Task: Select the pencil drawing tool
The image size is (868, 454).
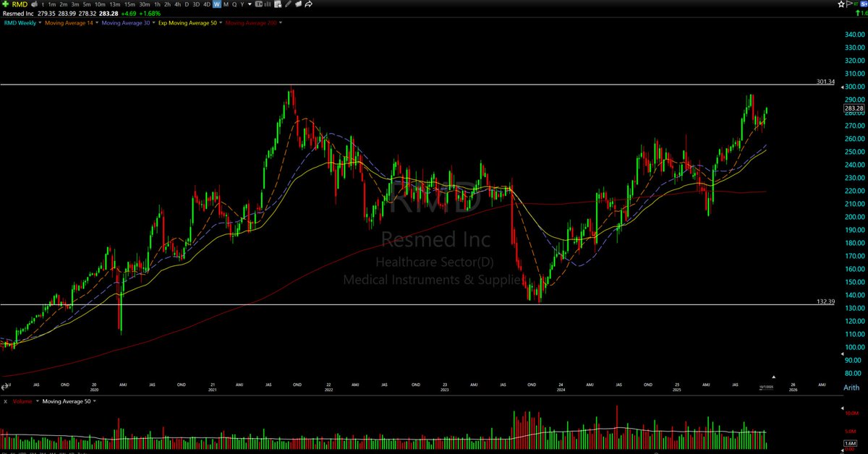Action: click(x=288, y=4)
